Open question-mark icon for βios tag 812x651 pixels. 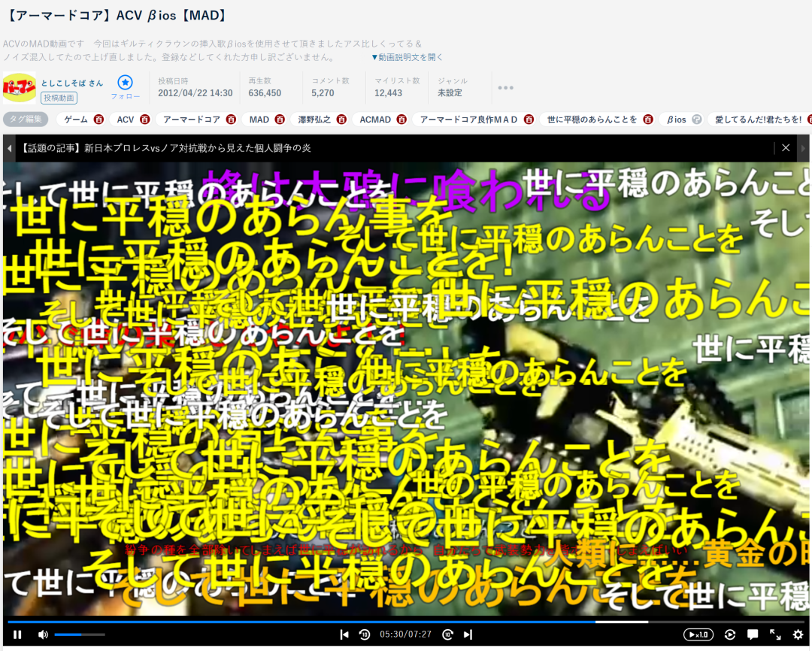pos(696,120)
